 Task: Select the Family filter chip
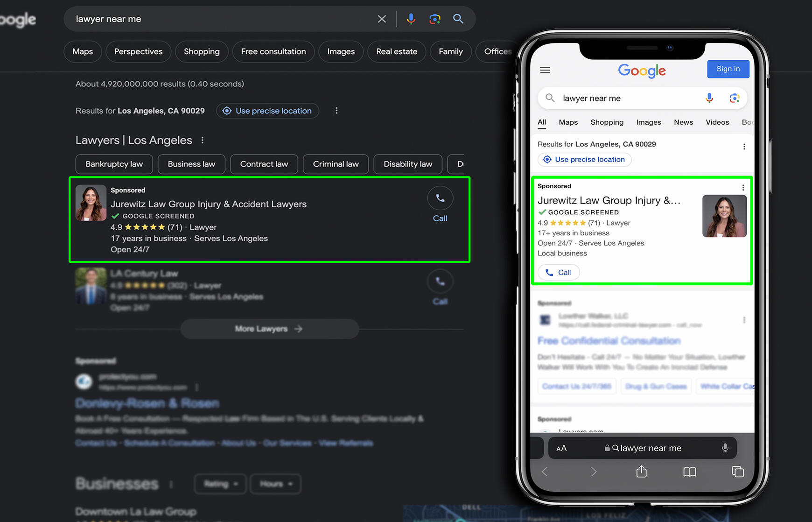pyautogui.click(x=450, y=52)
